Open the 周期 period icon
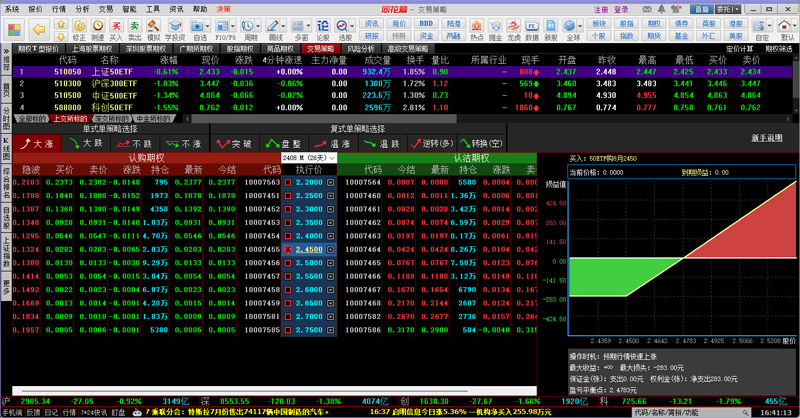This screenshot has width=800, height=418. (247, 26)
